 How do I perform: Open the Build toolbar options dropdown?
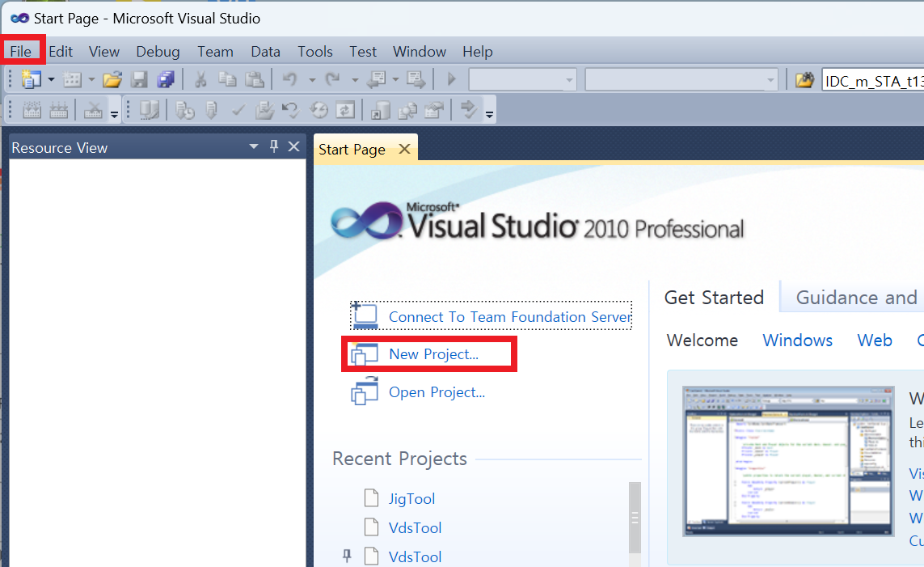pos(114,114)
